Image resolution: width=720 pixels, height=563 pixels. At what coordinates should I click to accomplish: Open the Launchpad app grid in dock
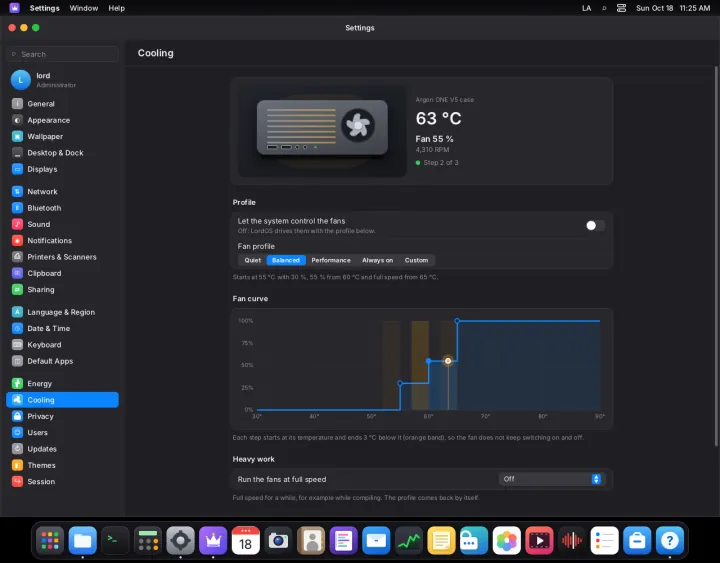pyautogui.click(x=50, y=540)
